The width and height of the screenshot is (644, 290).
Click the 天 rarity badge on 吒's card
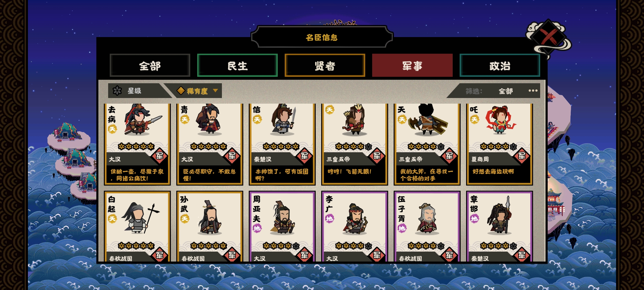(474, 119)
